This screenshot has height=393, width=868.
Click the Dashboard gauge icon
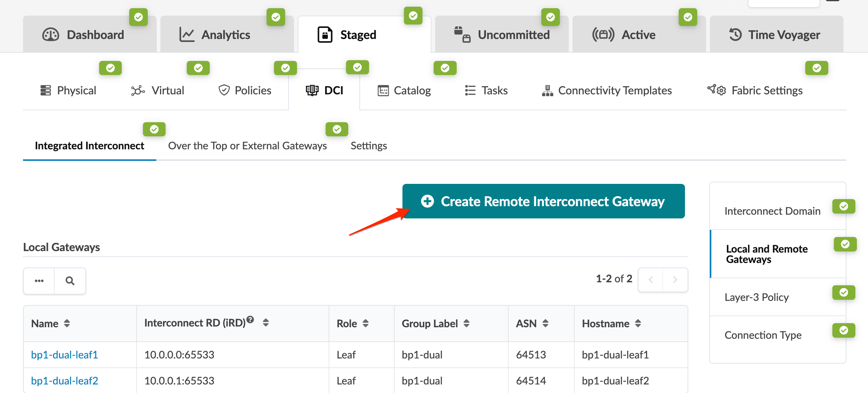click(50, 35)
